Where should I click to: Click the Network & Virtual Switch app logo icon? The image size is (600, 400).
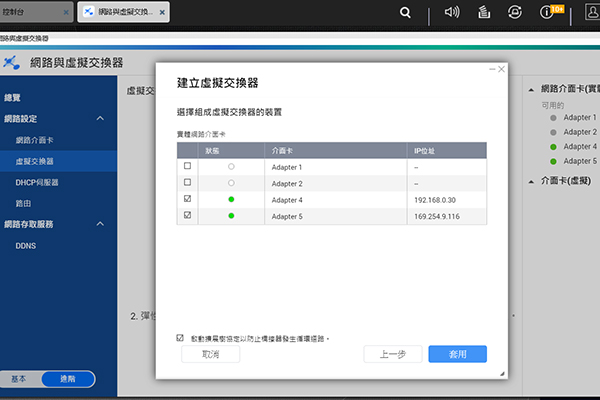11,62
